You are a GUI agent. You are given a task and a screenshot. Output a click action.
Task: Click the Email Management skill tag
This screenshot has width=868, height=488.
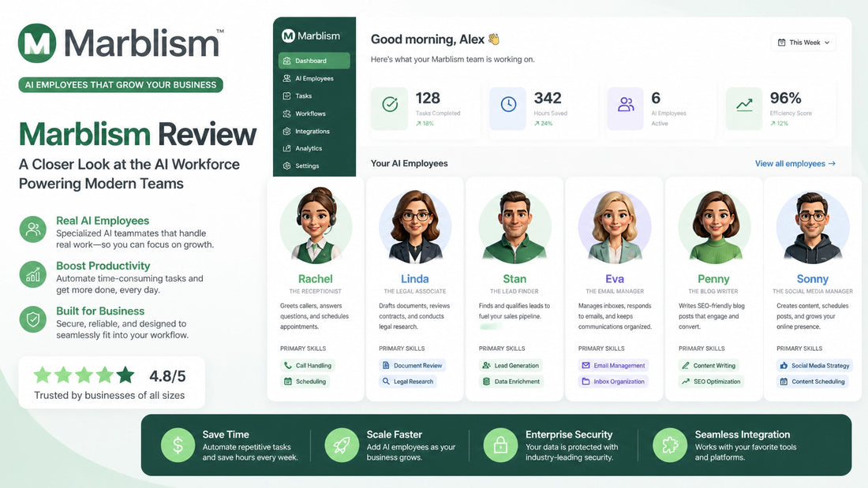click(x=613, y=366)
